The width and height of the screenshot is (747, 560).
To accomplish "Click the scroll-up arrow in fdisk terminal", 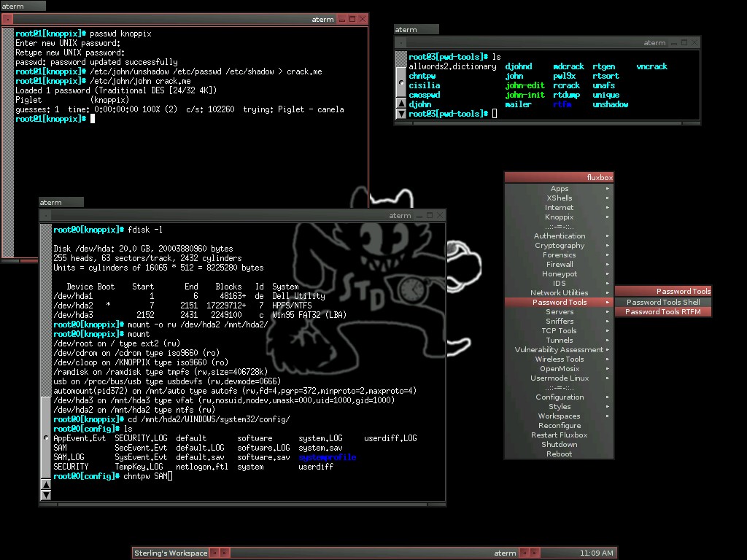I will point(46,485).
